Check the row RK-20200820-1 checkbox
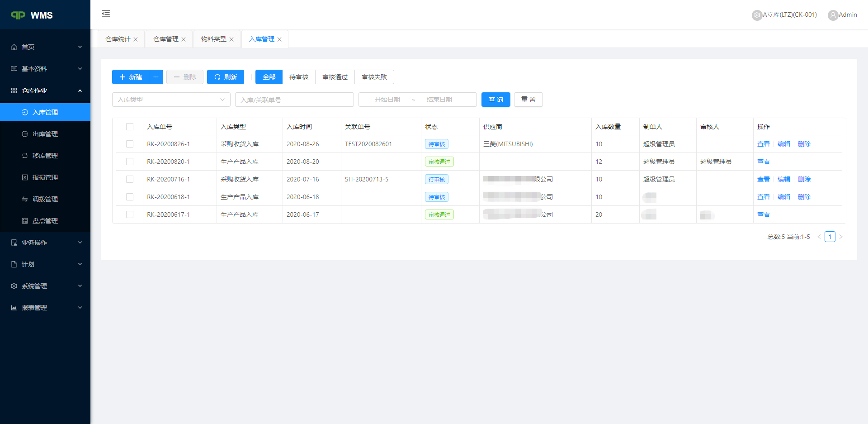The image size is (868, 424). [x=130, y=162]
